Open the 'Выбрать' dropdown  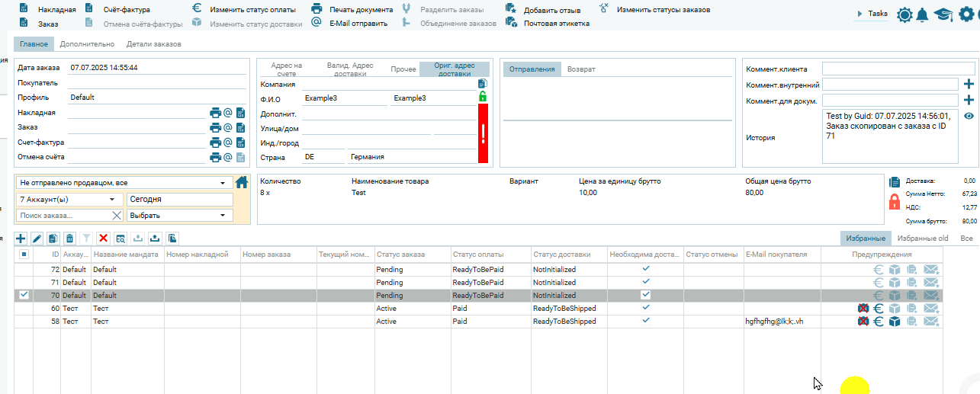[179, 215]
